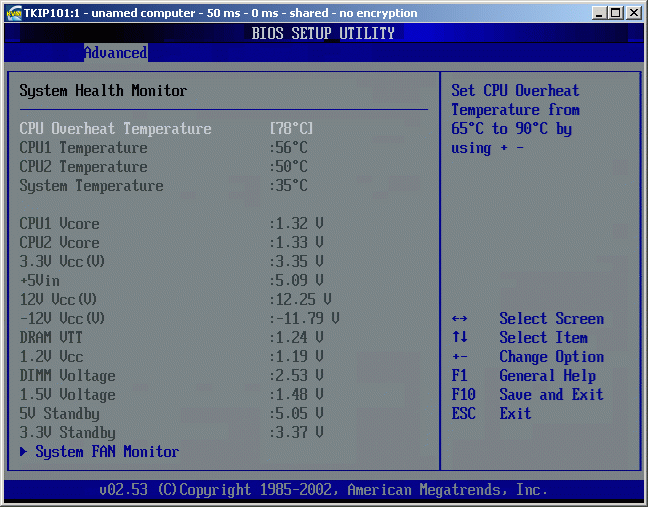Screen dimensions: 648x507
Task: Click the Set CPU Overheat help text
Action: (x=515, y=120)
